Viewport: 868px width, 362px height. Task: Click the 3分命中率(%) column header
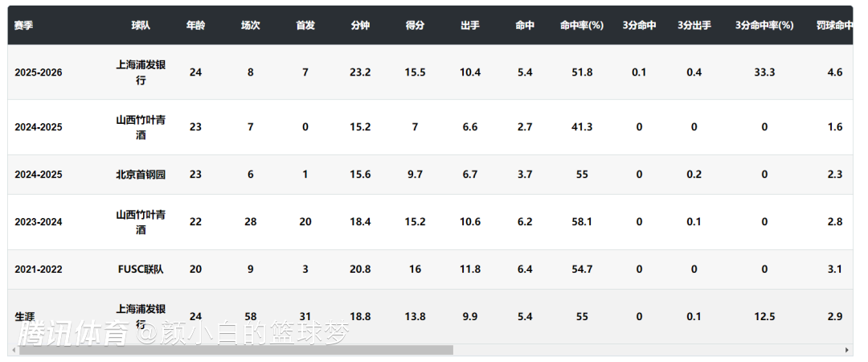coord(764,26)
